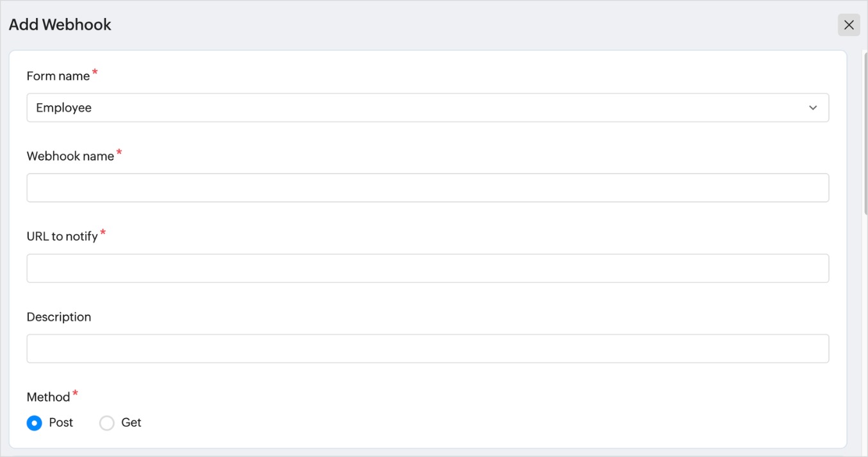Open the Form name combo box
868x457 pixels.
click(x=427, y=108)
